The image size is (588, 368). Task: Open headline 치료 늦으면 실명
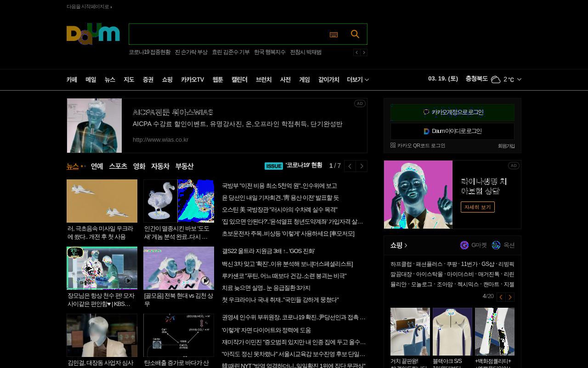(266, 288)
